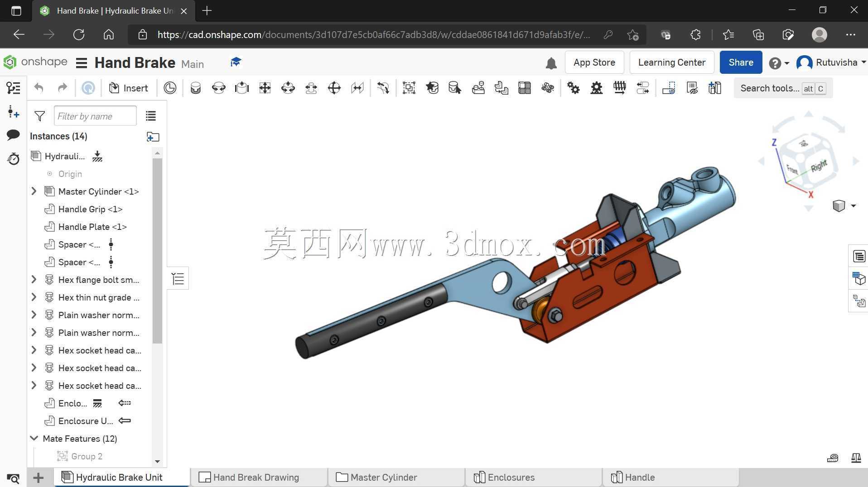
Task: Expand the first Plain washer instance
Action: (34, 315)
